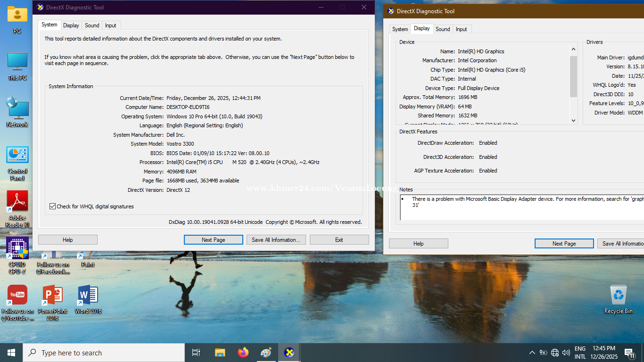The width and height of the screenshot is (644, 362).
Task: Click the Paint taskbar icon
Action: pos(266,353)
